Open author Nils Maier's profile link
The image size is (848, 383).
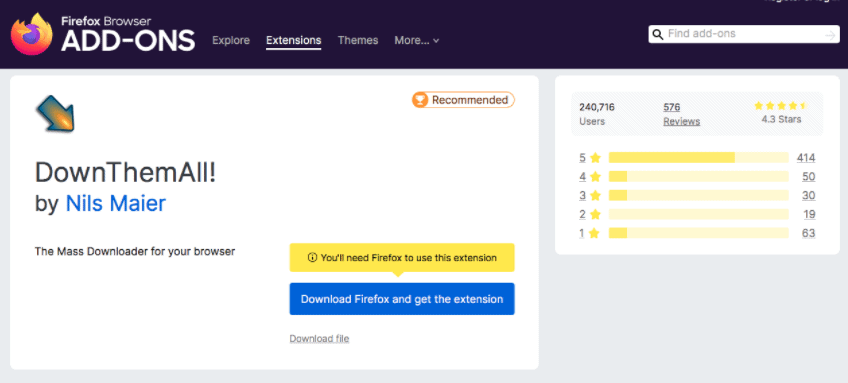coord(116,203)
